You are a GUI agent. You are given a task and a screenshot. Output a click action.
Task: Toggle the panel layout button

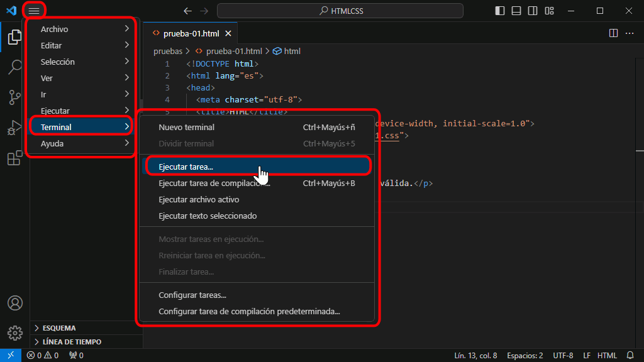[516, 11]
